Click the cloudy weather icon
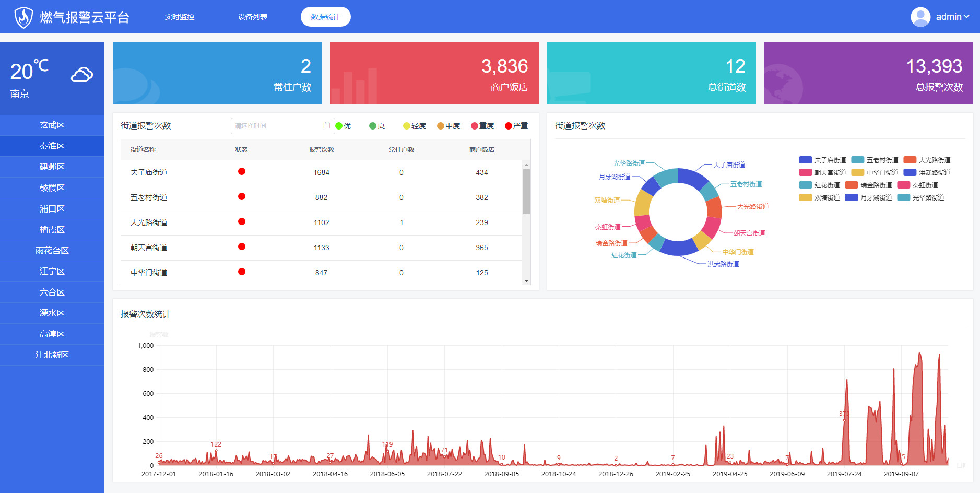 pyautogui.click(x=82, y=75)
